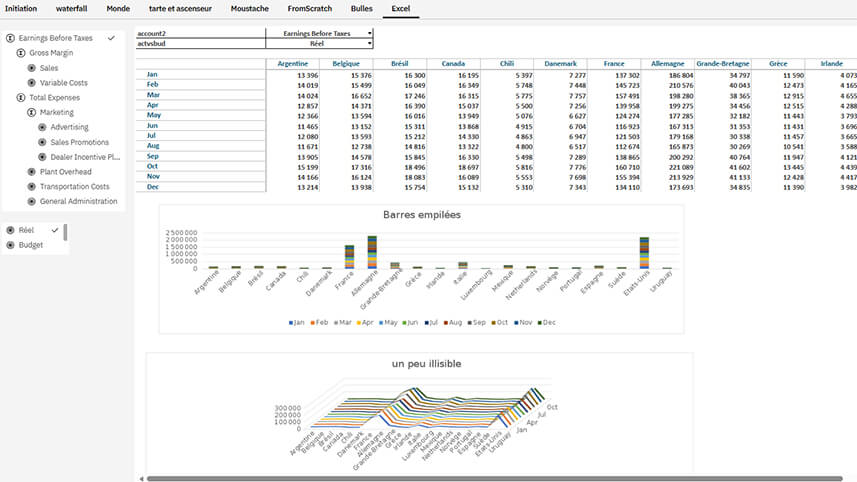The width and height of the screenshot is (857, 482).
Task: Select Earnings Before Taxes in tree
Action: tap(56, 38)
